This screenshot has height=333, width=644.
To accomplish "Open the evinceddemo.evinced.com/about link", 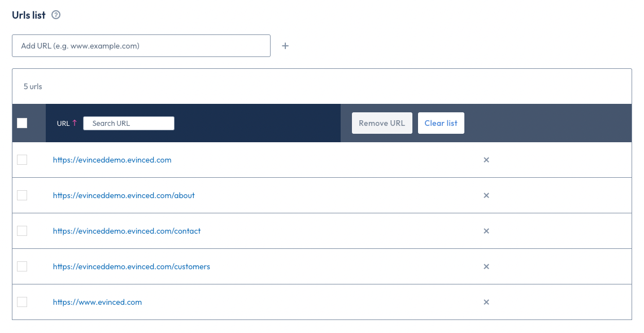I will coord(124,196).
